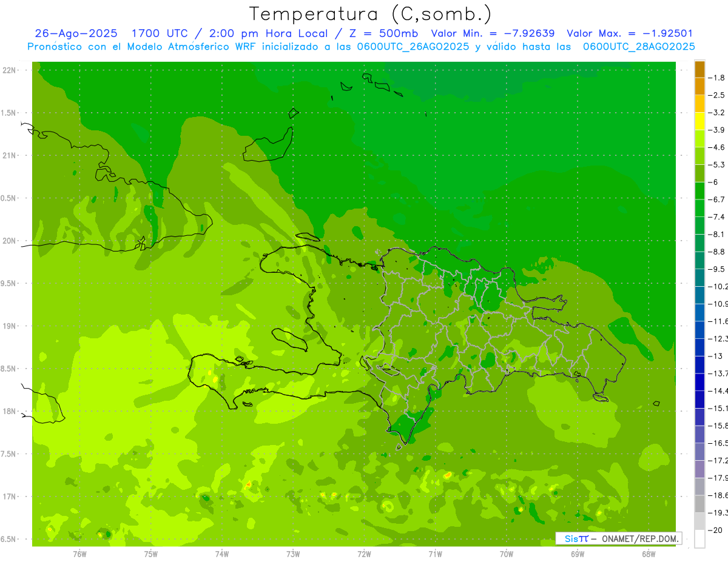Screen dimensions: 728x562
Task: Click the '75W' longitude label
Action: pos(151,554)
